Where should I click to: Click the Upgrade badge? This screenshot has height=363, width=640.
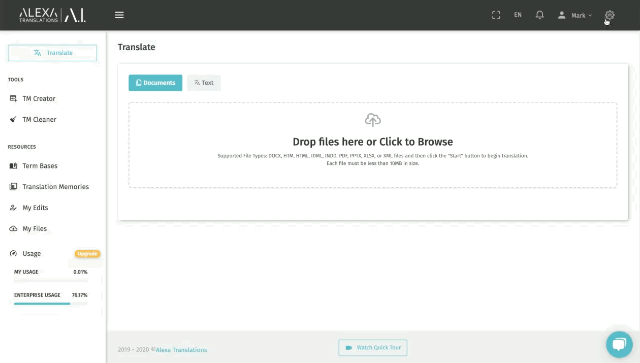click(x=87, y=254)
